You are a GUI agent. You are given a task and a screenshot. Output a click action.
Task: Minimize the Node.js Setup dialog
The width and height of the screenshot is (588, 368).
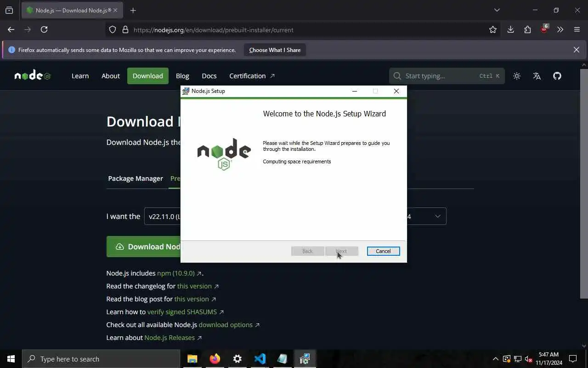[354, 91]
